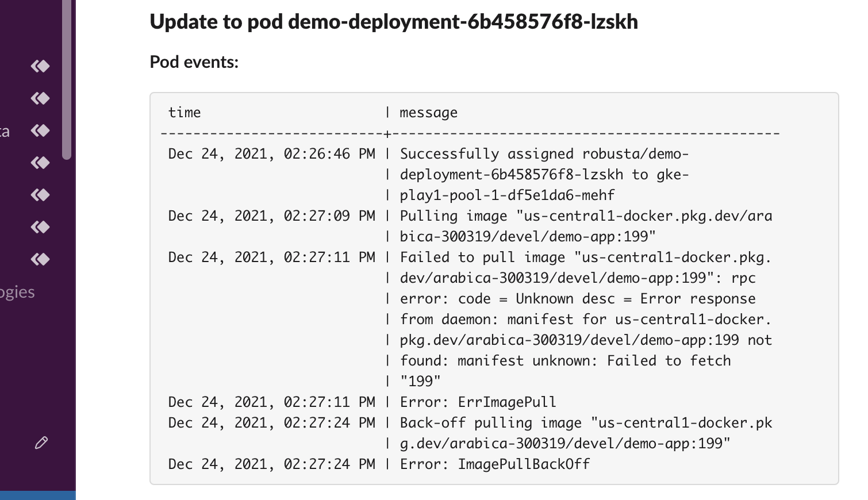This screenshot has width=868, height=500.
Task: Click the last diamond icon above "ogies"
Action: coord(40,259)
